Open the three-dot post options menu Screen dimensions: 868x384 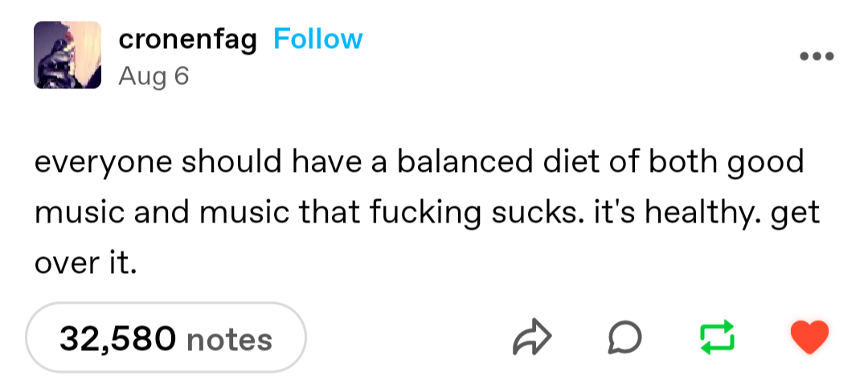pos(817,56)
